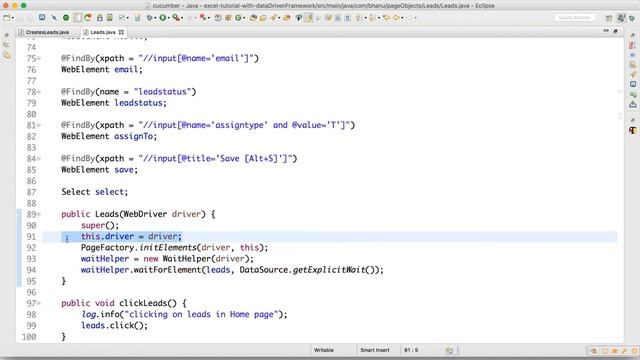The width and height of the screenshot is (640, 360).
Task: Click the Debug bug icon
Action: [149, 18]
